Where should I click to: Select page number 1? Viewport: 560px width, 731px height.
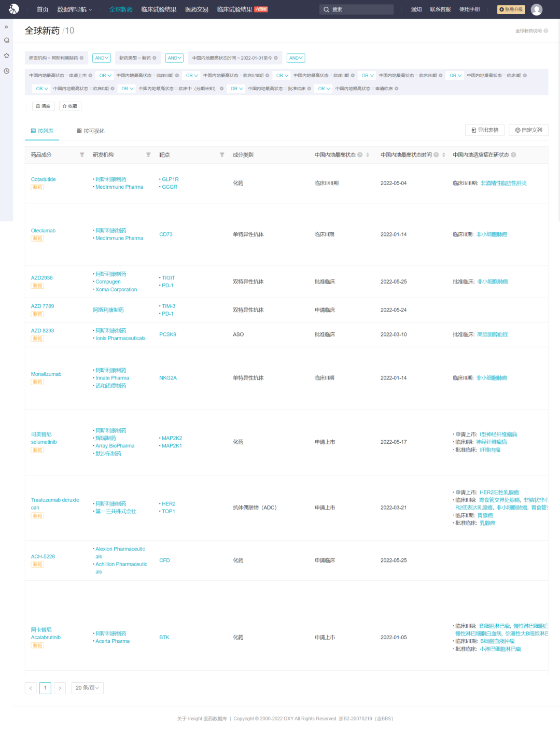[45, 688]
